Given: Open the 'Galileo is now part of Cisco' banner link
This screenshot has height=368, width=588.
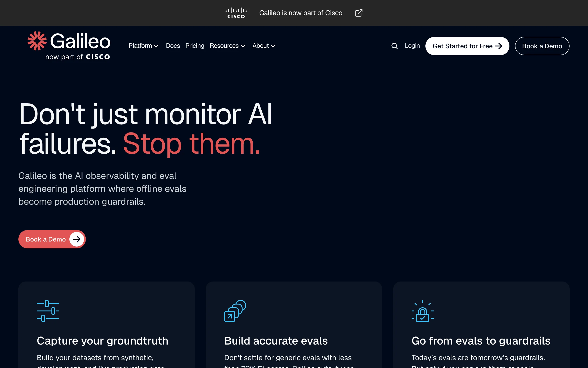Looking at the screenshot, I should 301,13.
